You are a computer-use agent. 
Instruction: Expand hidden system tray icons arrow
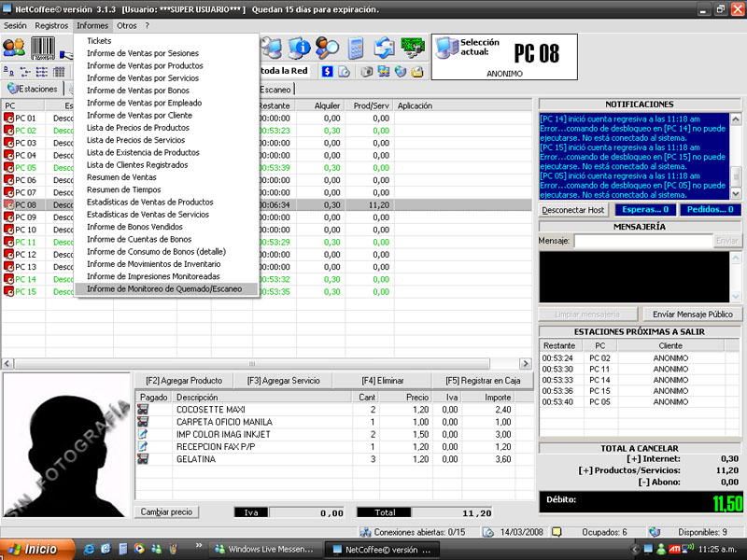tap(635, 549)
